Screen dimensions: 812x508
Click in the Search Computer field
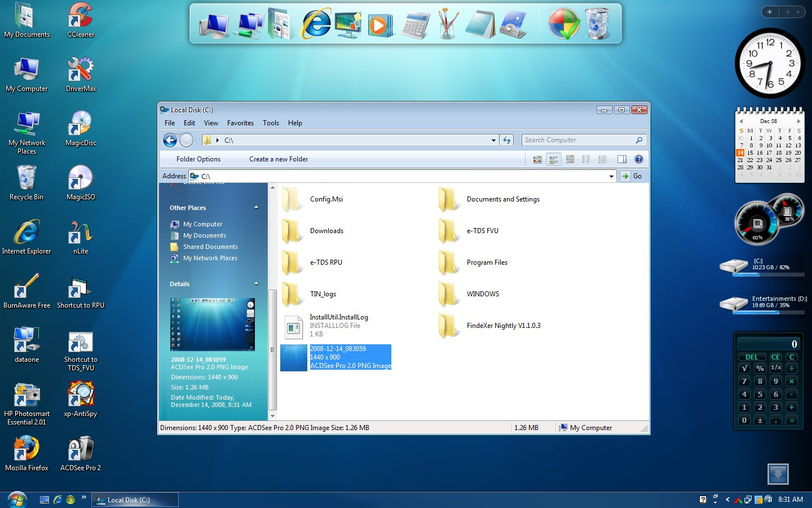[x=578, y=140]
